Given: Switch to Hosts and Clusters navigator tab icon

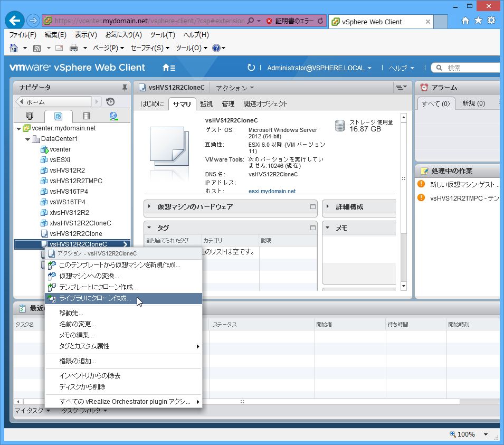Looking at the screenshot, I should (30, 116).
